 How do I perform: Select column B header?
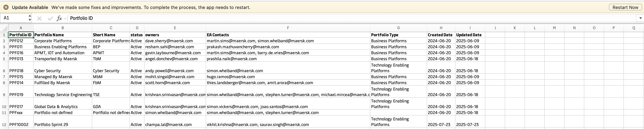[63, 28]
